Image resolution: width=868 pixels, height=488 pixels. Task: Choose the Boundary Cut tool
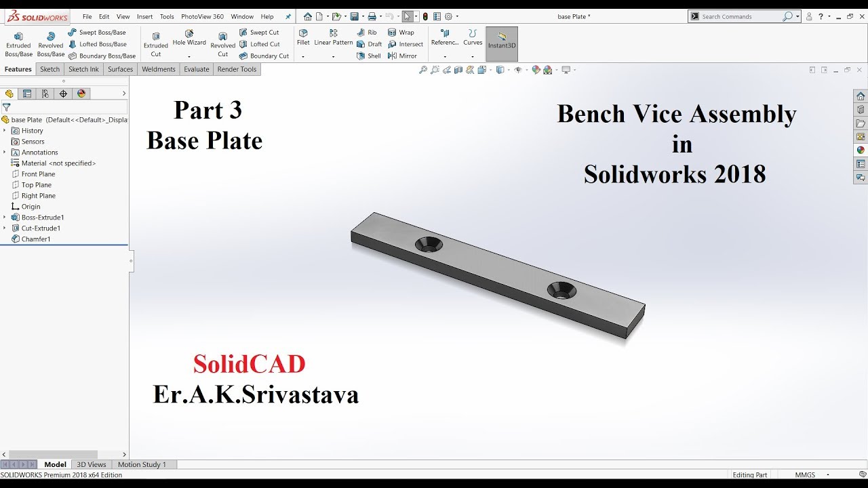click(x=264, y=56)
